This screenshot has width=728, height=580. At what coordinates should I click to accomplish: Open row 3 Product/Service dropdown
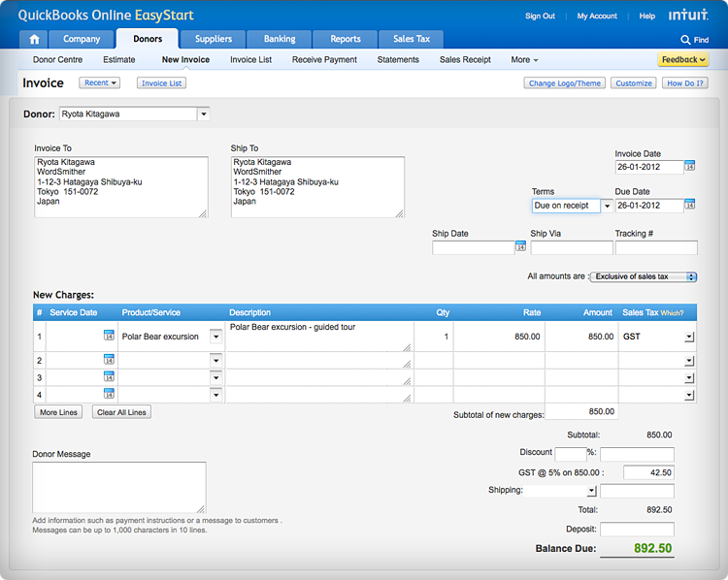coord(215,377)
